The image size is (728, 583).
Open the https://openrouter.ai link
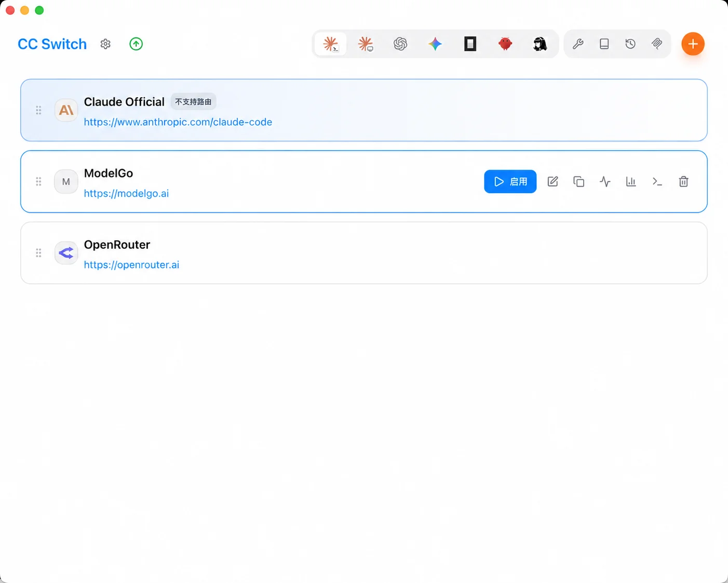click(x=131, y=264)
